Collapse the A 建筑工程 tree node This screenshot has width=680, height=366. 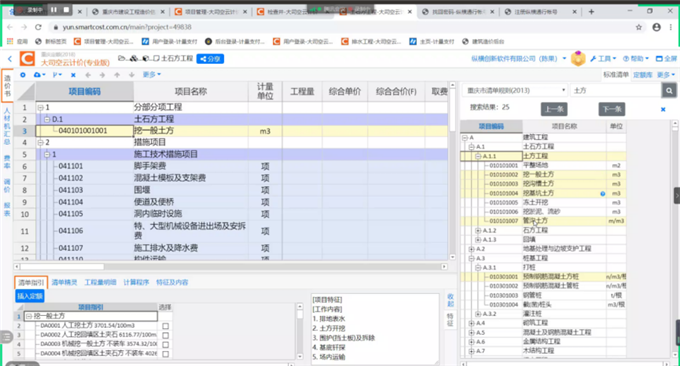[x=465, y=137]
